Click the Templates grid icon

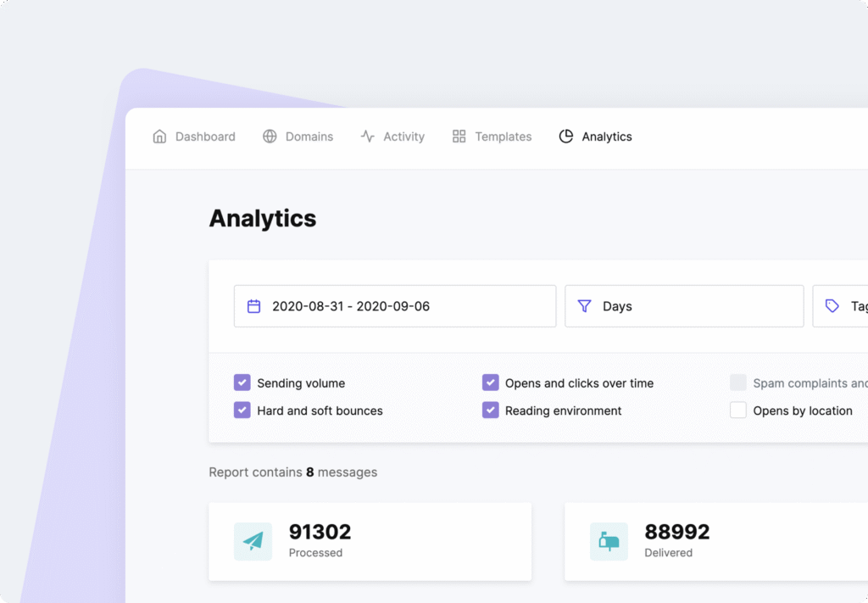coord(459,137)
